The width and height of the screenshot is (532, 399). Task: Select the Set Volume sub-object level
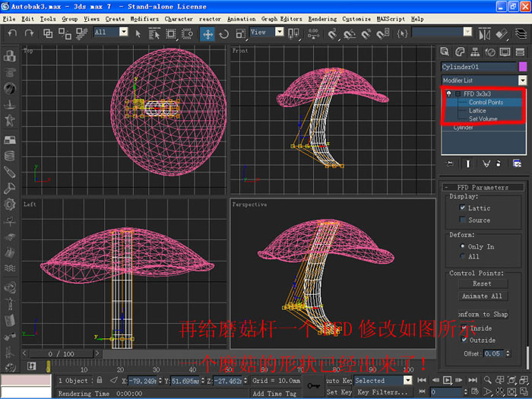click(x=483, y=119)
